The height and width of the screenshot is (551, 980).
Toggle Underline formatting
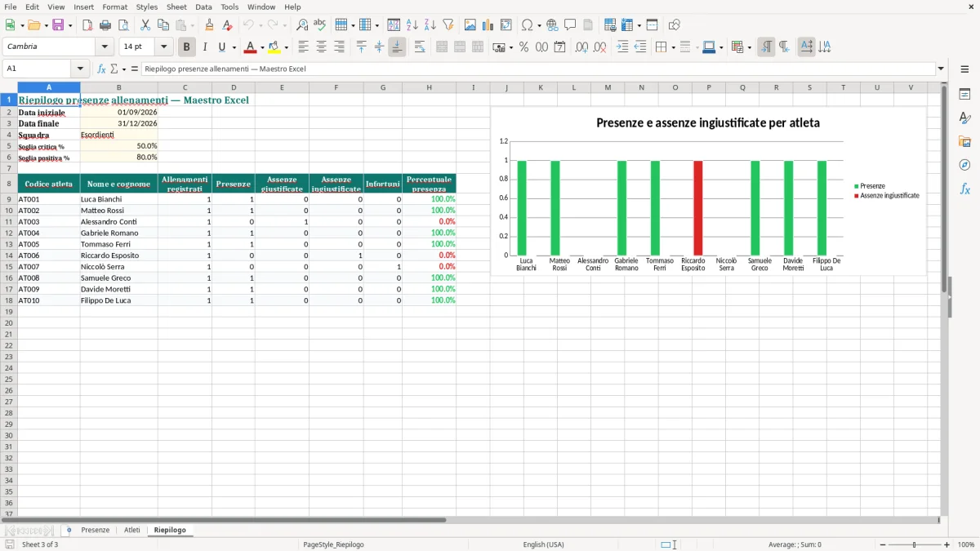click(x=222, y=47)
